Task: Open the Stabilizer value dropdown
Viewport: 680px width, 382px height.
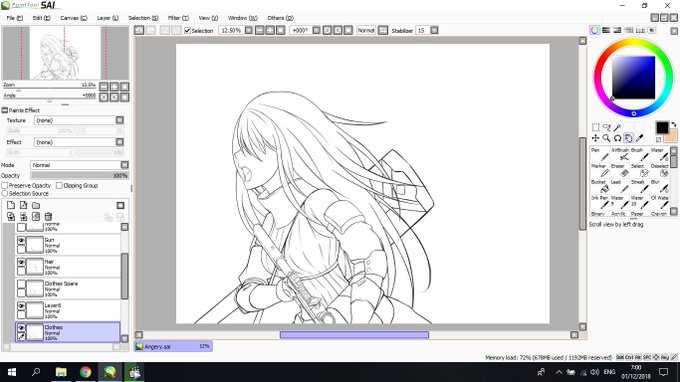Action: click(434, 30)
